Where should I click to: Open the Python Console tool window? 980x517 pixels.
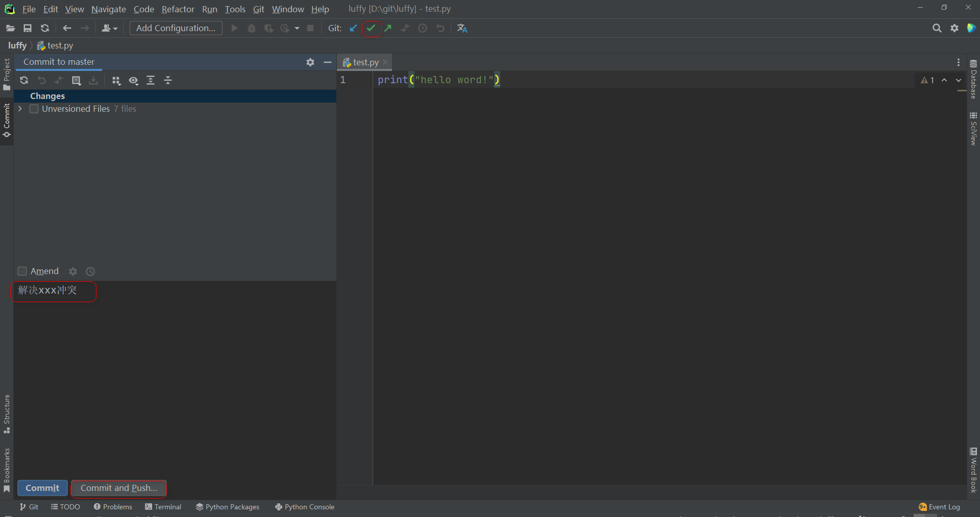305,507
